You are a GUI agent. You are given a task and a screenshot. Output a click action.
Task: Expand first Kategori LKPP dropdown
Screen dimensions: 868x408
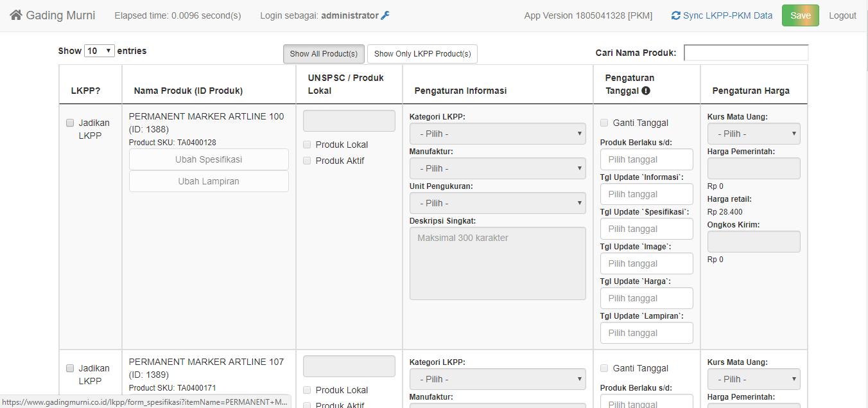click(498, 134)
